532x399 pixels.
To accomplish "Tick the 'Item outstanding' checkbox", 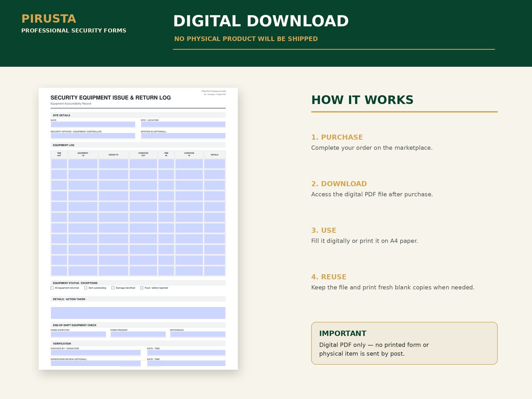I will click(85, 288).
